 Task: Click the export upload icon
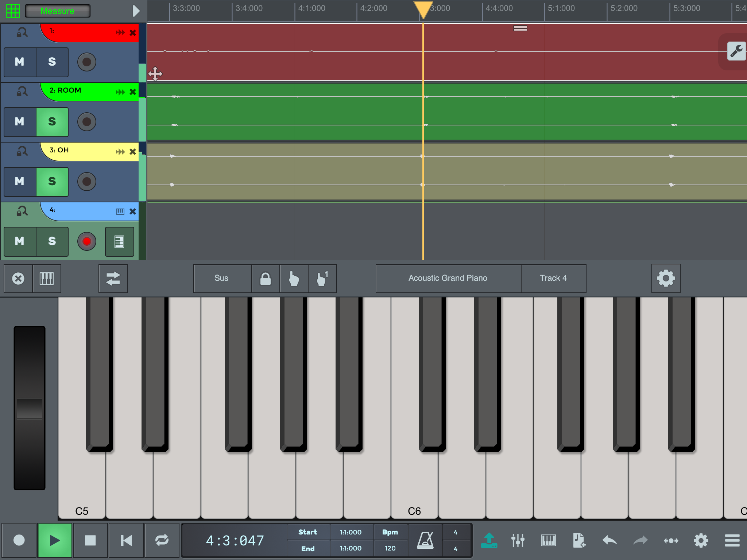489,540
